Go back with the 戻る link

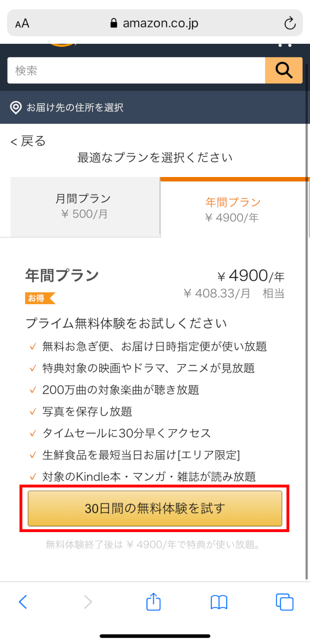28,141
